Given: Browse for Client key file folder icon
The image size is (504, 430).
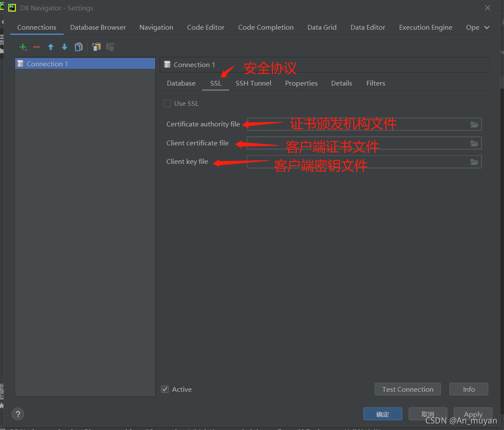Looking at the screenshot, I should [x=474, y=162].
